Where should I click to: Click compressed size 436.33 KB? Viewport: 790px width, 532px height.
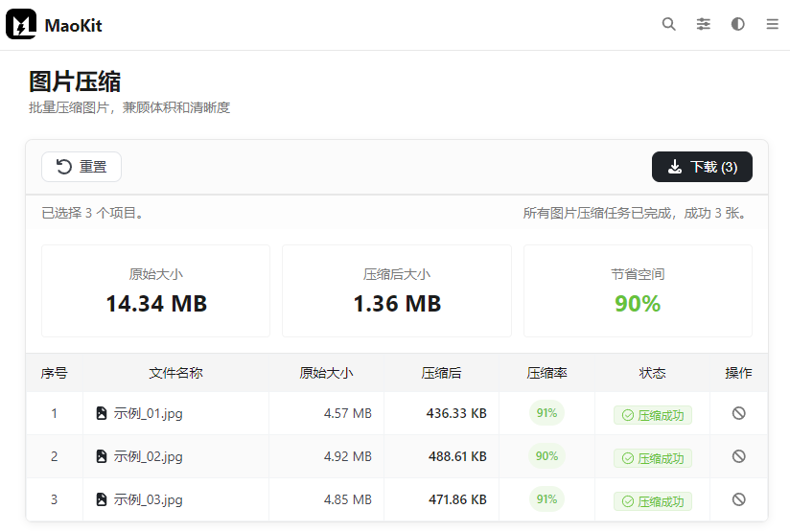point(456,413)
